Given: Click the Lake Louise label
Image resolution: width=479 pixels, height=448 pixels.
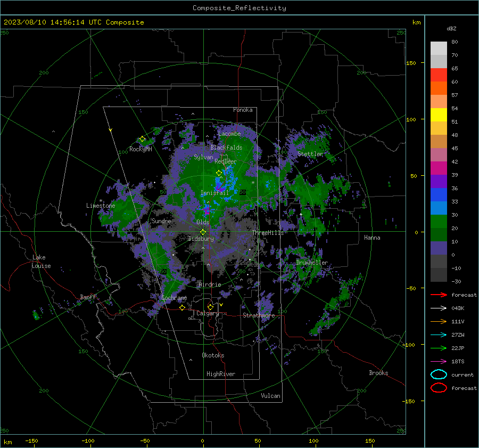Looking at the screenshot, I should [x=41, y=262].
